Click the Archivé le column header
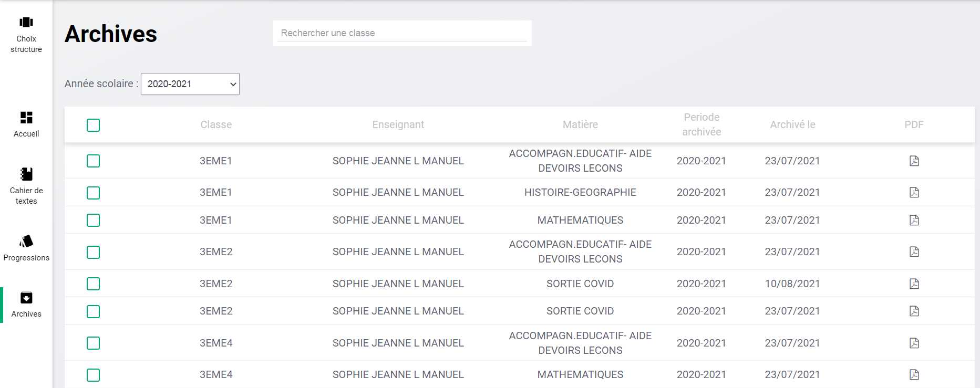Viewport: 980px width, 388px height. [792, 124]
